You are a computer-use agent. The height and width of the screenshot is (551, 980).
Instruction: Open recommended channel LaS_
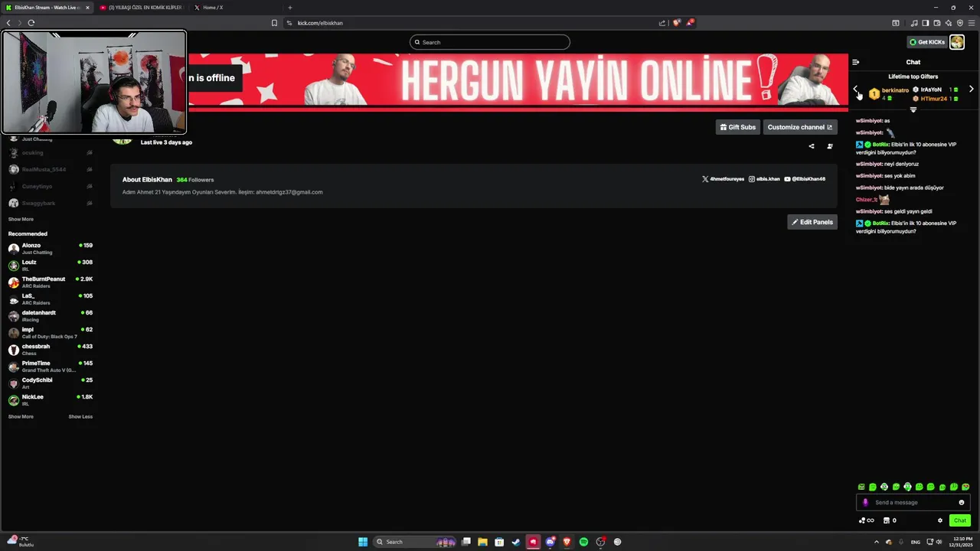click(x=51, y=299)
